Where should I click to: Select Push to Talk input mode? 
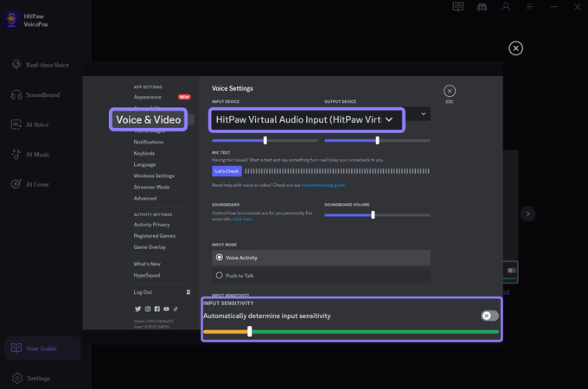coord(321,276)
